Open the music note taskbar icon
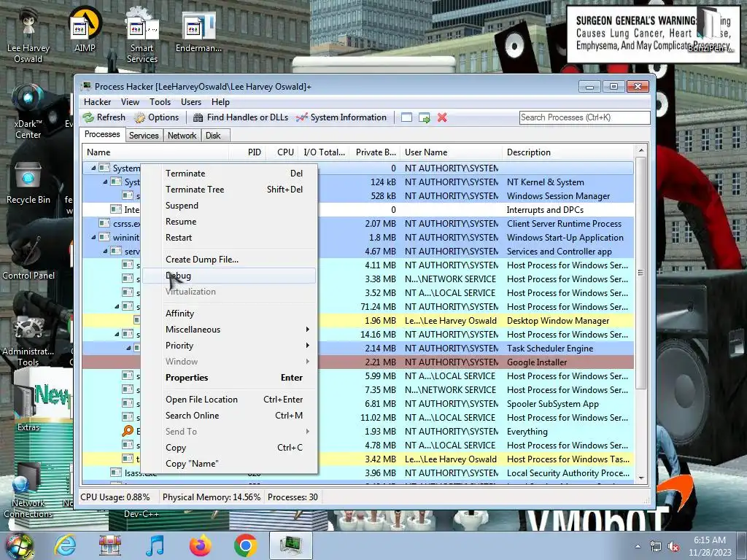Screen dimensions: 747x560 (x=155, y=545)
